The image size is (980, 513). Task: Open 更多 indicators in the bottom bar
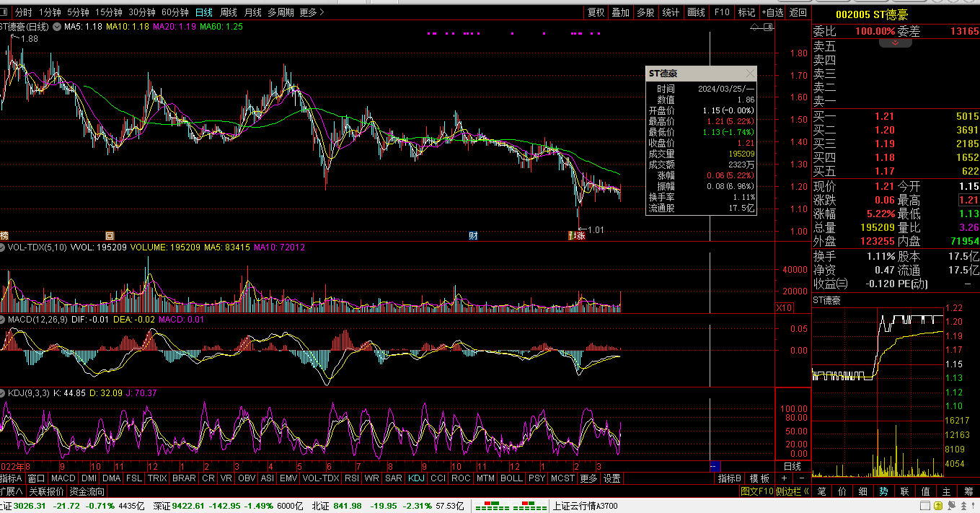[588, 478]
